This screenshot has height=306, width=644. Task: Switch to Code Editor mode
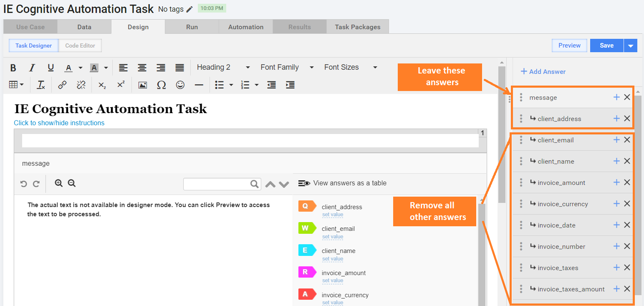click(80, 46)
